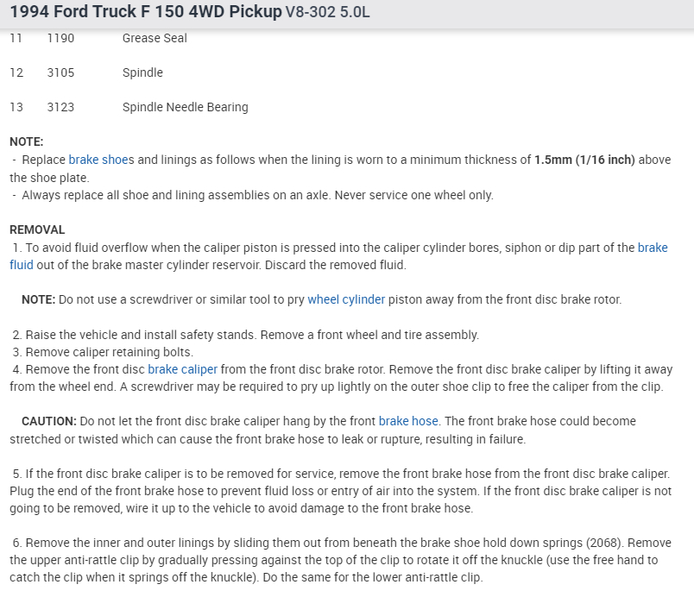Open the "brake hose" link in the caution

[x=408, y=421]
